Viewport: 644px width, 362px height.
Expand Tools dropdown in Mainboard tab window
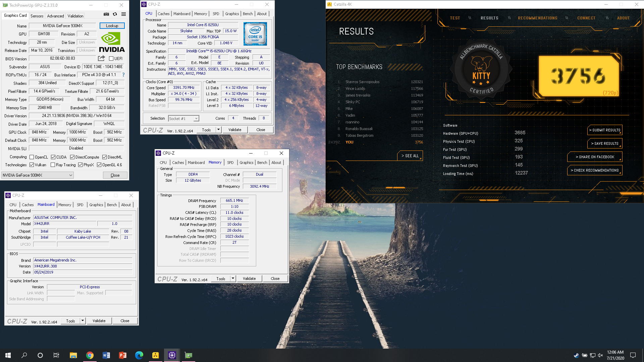click(83, 320)
